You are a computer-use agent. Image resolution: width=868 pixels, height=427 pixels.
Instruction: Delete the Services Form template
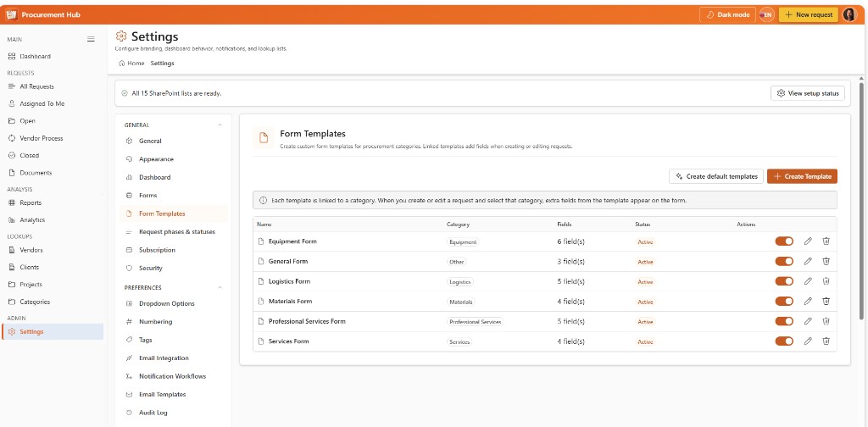click(x=826, y=341)
